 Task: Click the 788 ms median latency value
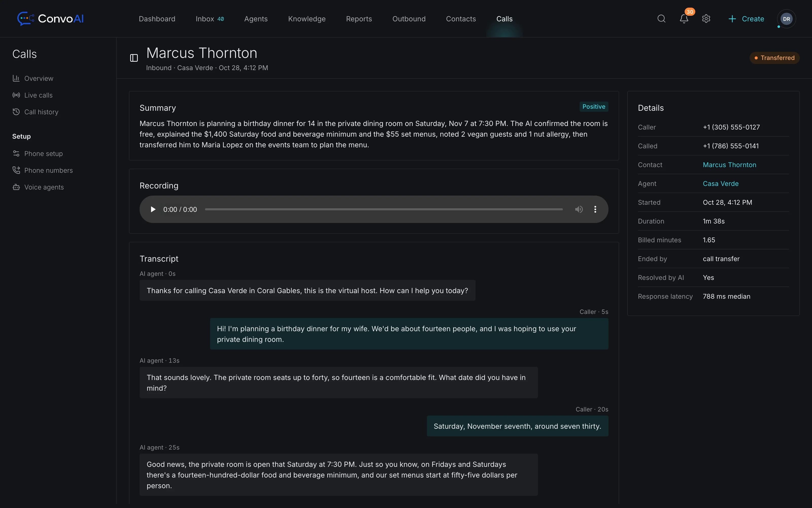pos(726,296)
